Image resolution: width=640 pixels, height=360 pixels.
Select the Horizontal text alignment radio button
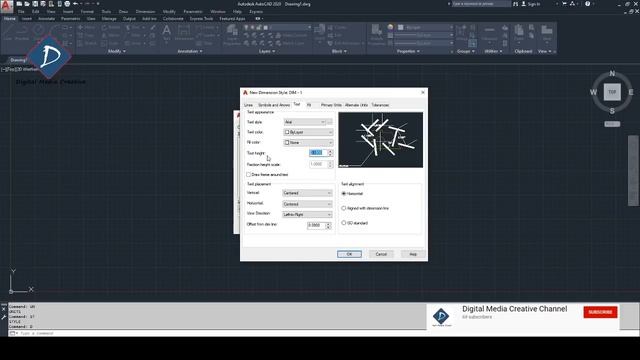pyautogui.click(x=344, y=193)
